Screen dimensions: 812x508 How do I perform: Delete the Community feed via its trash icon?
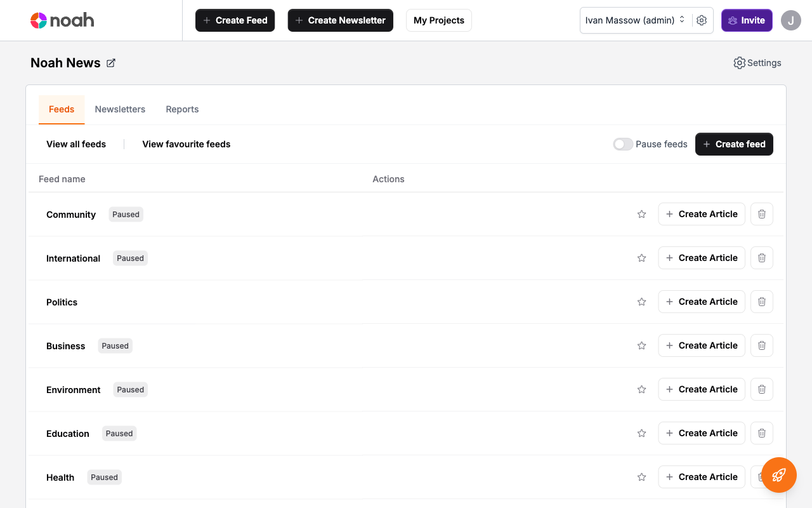tap(761, 214)
